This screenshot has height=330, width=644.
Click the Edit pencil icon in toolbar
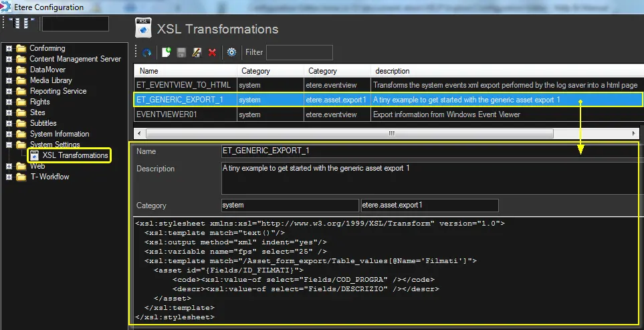pos(197,52)
